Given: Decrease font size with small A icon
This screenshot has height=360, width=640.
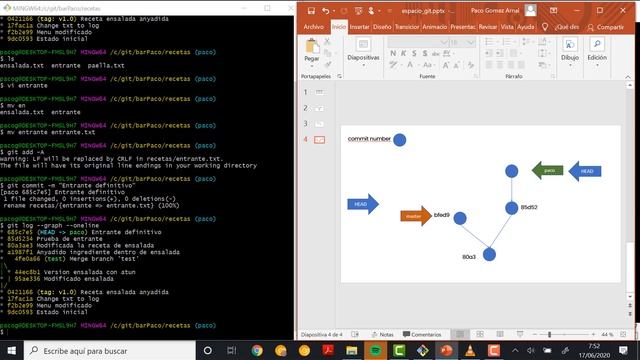Looking at the screenshot, I should click(456, 65).
